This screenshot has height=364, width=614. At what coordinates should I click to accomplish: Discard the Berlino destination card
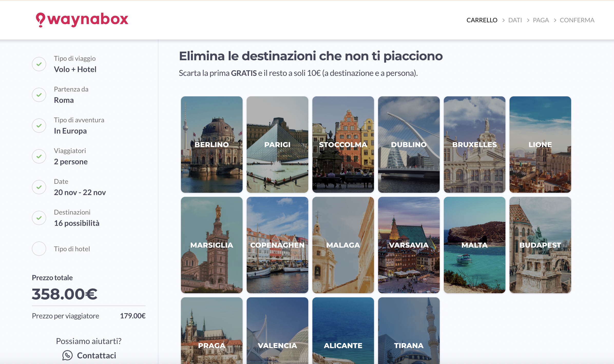coord(212,145)
